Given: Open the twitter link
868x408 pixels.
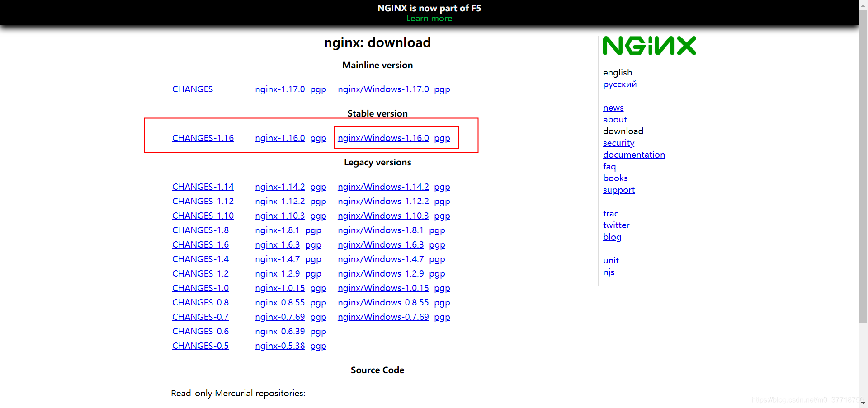Looking at the screenshot, I should pyautogui.click(x=616, y=225).
